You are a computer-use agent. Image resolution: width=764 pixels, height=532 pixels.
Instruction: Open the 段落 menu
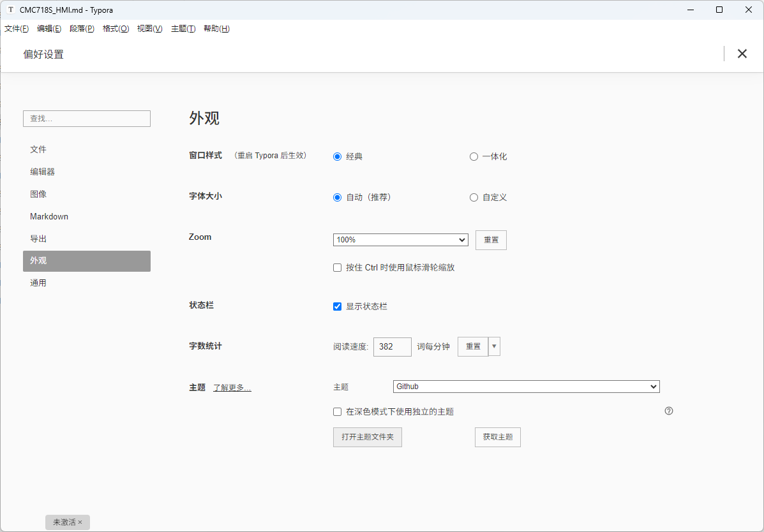81,28
